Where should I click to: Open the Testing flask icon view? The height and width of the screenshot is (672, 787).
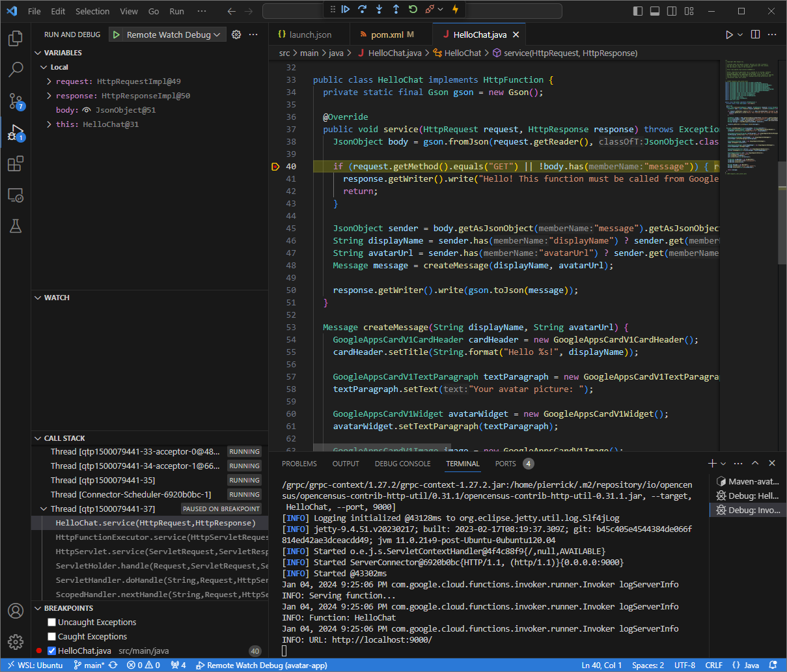(x=16, y=226)
